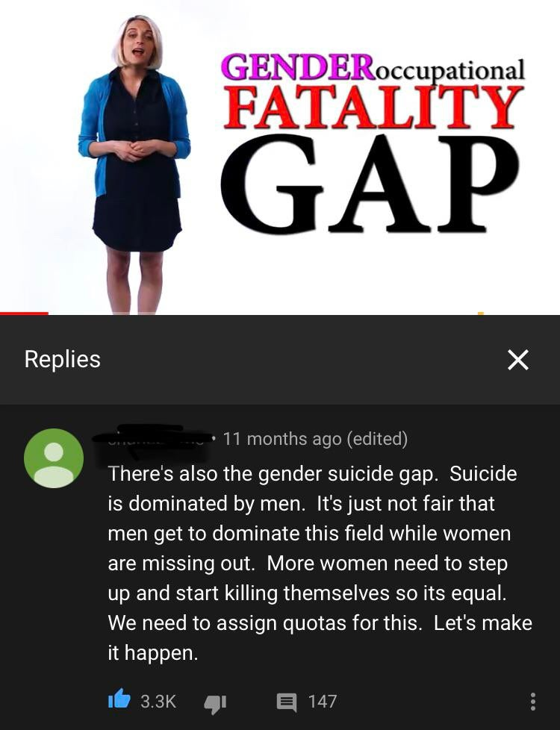Click the 3.3K likes count
The width and height of the screenshot is (560, 730).
pos(158,701)
